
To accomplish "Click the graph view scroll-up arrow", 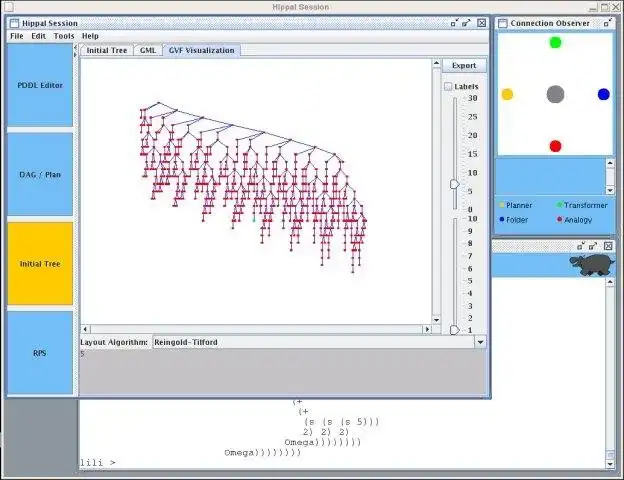I will [436, 63].
